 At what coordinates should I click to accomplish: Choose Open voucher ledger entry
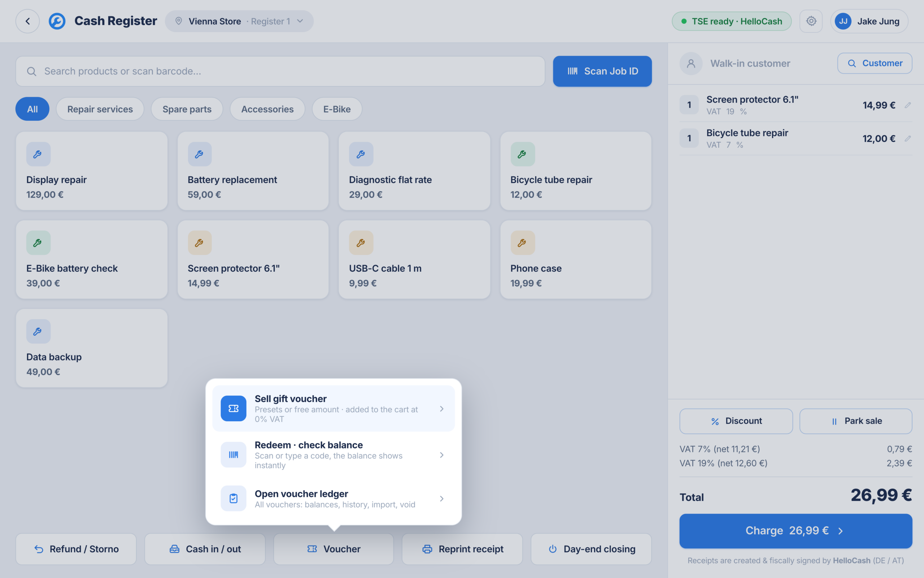pyautogui.click(x=334, y=499)
